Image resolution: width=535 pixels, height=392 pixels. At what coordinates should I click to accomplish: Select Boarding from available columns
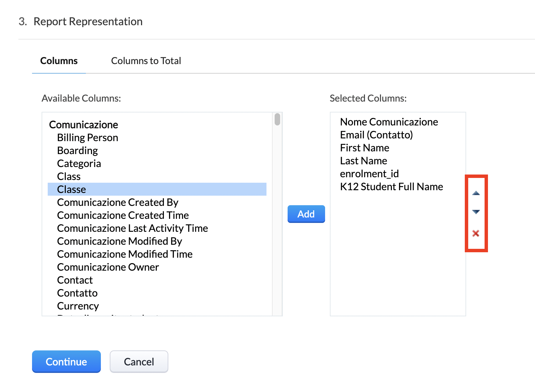tap(77, 151)
